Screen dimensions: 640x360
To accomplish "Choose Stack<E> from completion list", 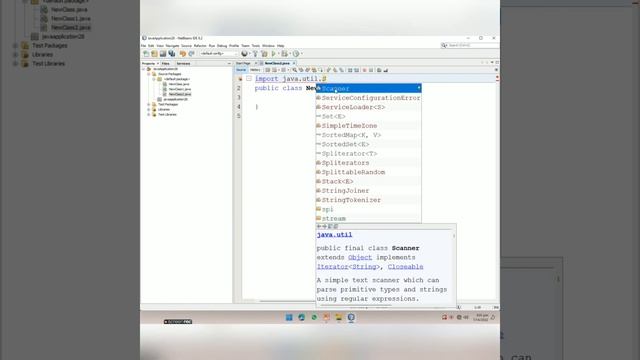I will 369,182.
